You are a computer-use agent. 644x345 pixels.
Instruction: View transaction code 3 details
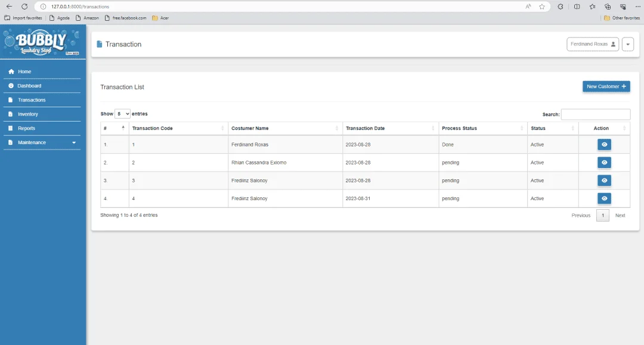tap(604, 181)
